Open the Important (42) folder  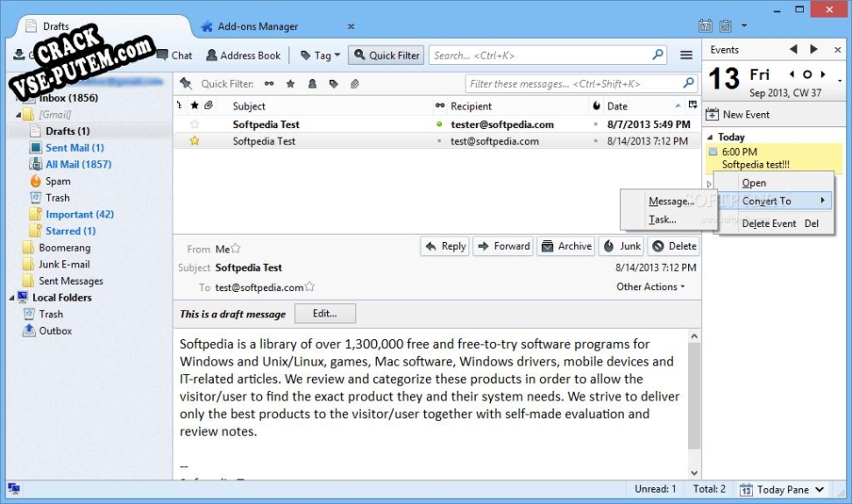[80, 215]
